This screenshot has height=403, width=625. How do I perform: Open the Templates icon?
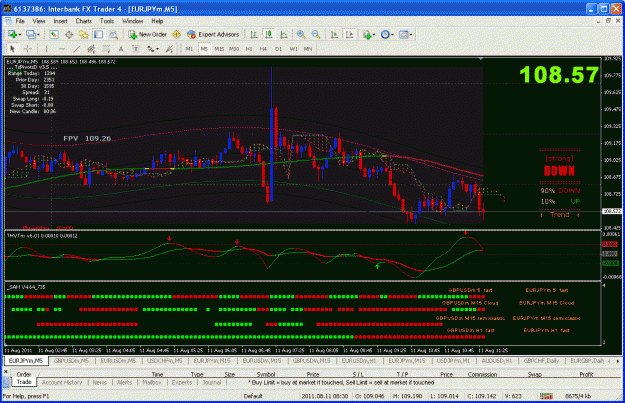point(403,35)
